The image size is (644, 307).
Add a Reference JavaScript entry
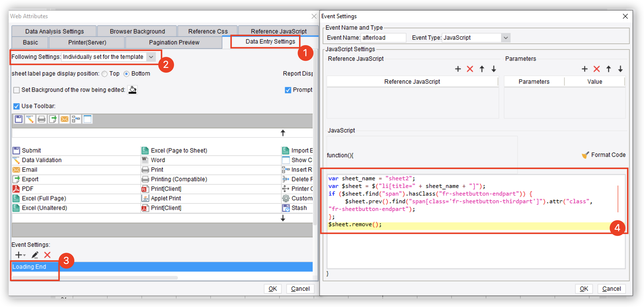pyautogui.click(x=458, y=69)
